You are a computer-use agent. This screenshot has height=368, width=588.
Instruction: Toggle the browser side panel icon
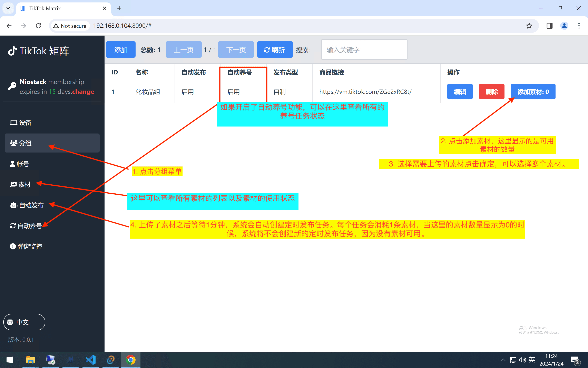click(x=549, y=26)
